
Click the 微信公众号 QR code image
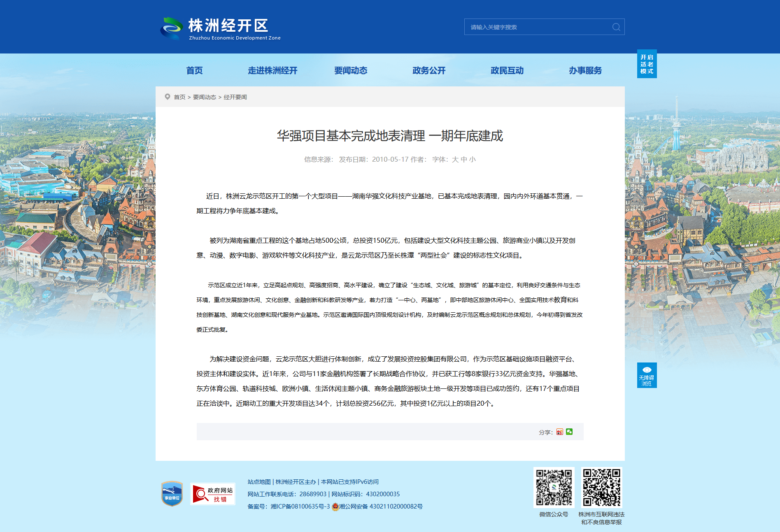pyautogui.click(x=554, y=487)
